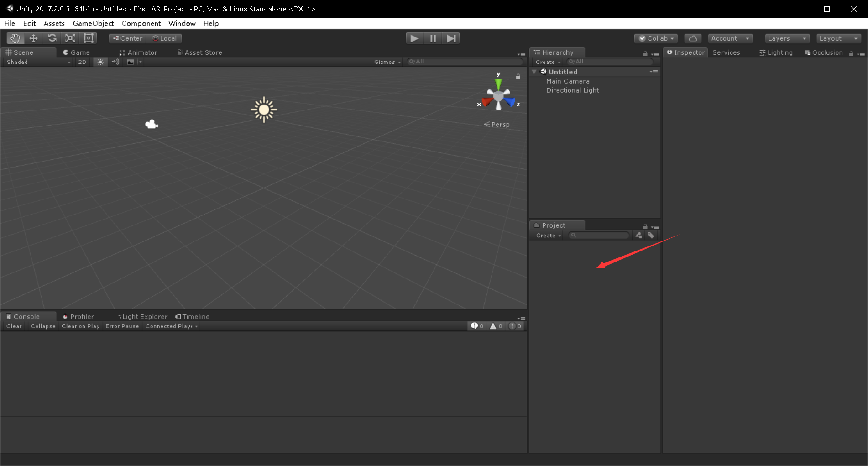Open the Console panel options menu
The image size is (868, 466).
522,318
